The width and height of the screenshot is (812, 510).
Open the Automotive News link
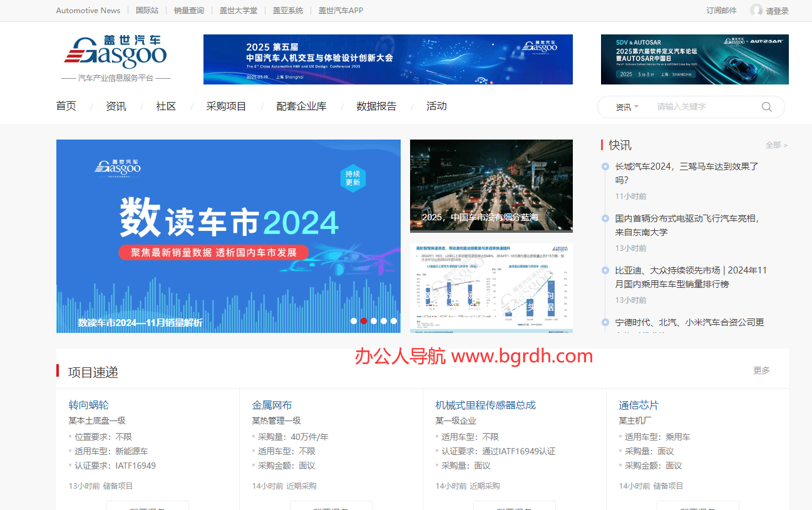[x=88, y=11]
